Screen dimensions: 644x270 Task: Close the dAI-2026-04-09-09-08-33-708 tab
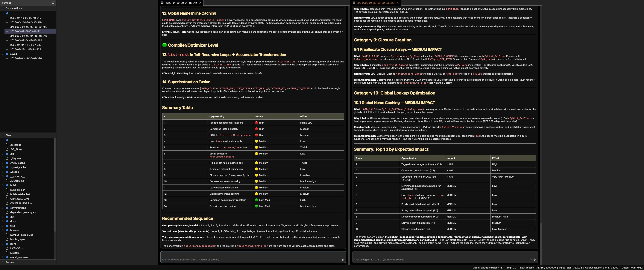397,3
